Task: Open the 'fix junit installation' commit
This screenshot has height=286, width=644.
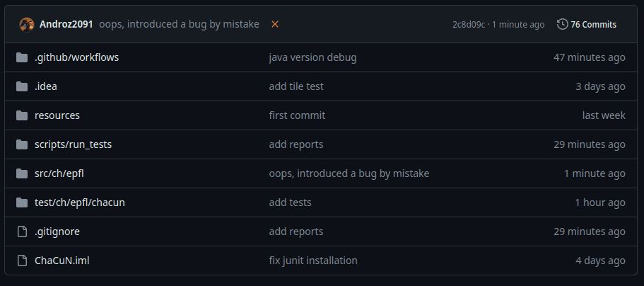Action: coord(313,261)
